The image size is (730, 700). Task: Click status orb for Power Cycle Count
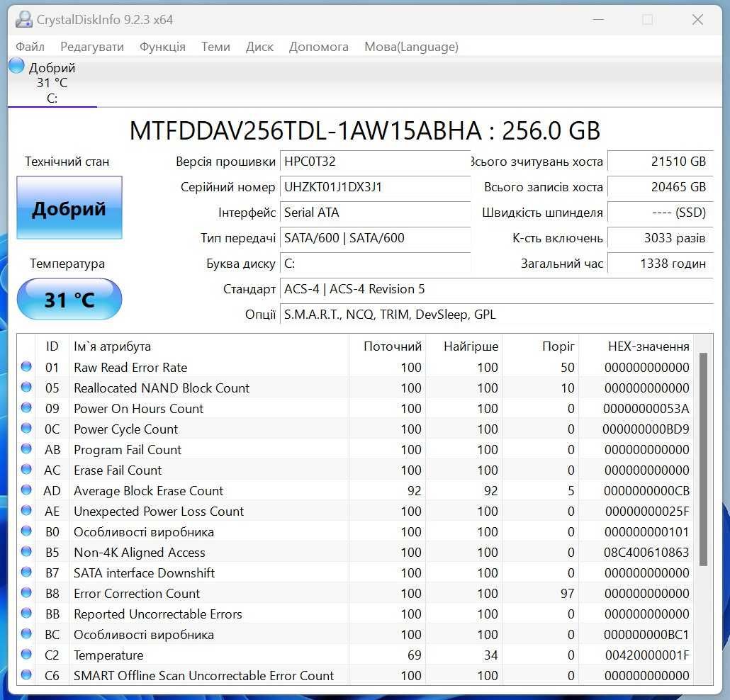pyautogui.click(x=26, y=428)
